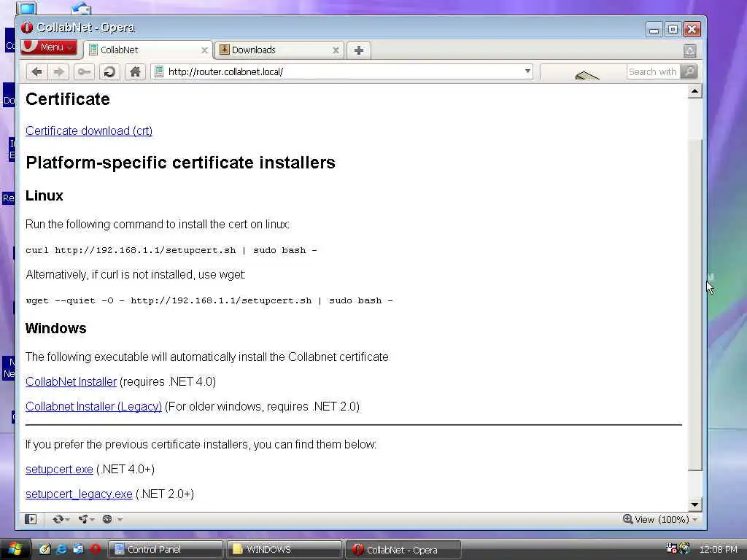Click the wget --quiet command text
747x560 pixels.
209,301
